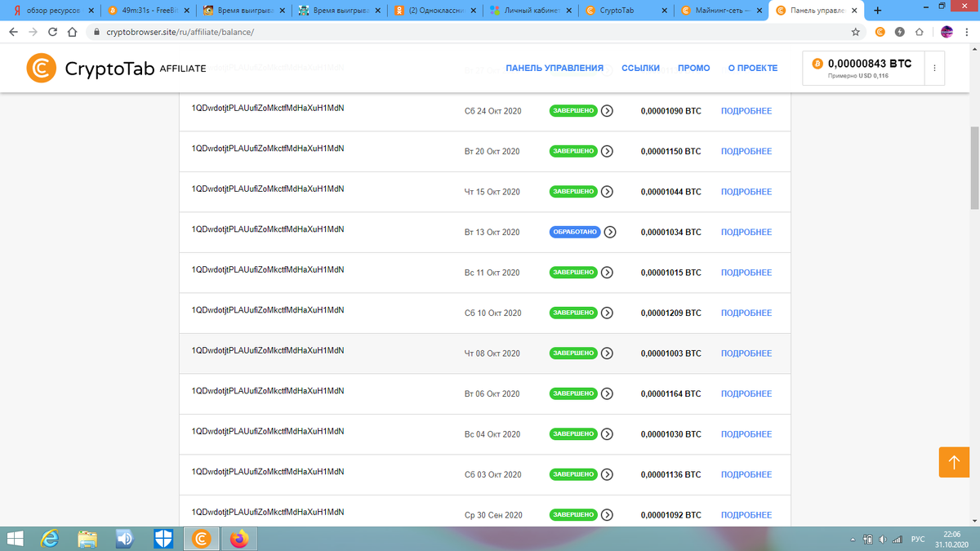The height and width of the screenshot is (551, 980).
Task: Click ЗАВЕРШЕНО badge on Сб 24 Окт row
Action: coord(573,111)
